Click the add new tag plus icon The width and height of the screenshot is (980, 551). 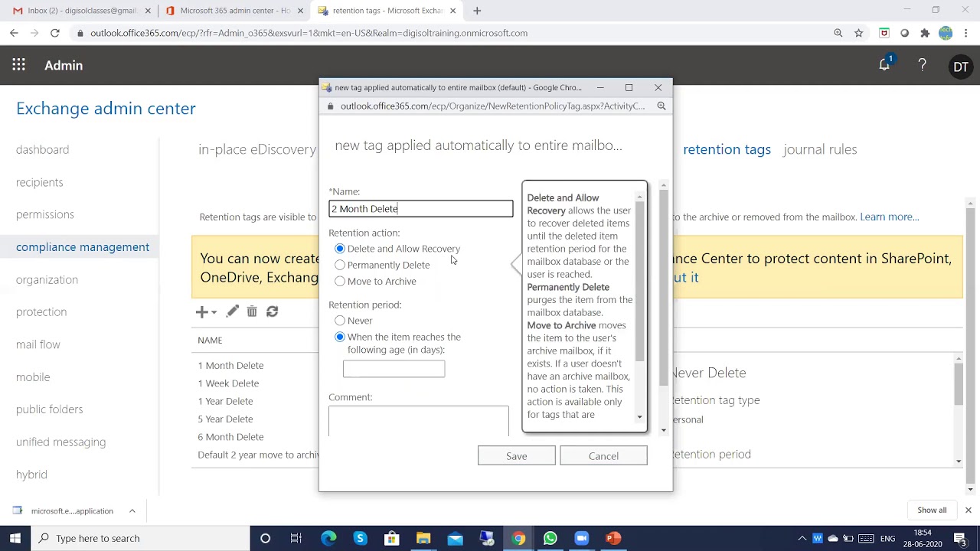tap(201, 311)
